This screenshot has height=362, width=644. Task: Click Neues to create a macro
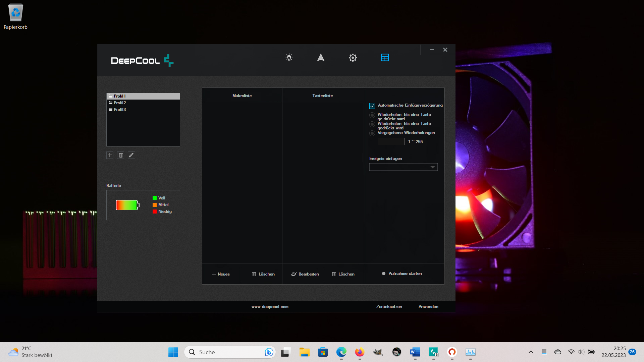coord(221,274)
